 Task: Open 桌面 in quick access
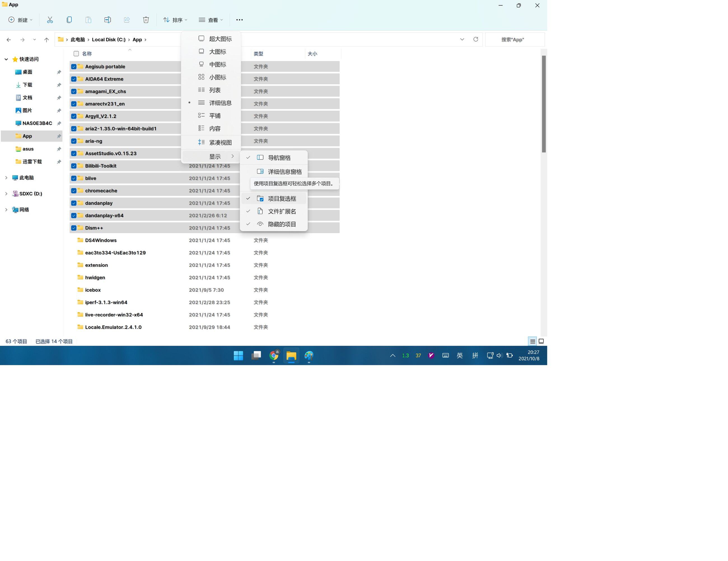tap(27, 72)
